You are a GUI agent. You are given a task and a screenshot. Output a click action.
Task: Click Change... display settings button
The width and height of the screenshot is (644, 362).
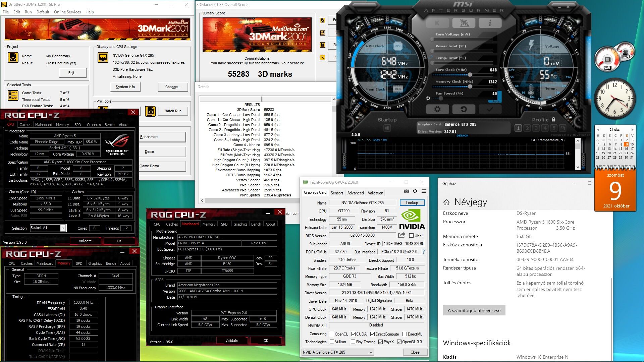(173, 87)
